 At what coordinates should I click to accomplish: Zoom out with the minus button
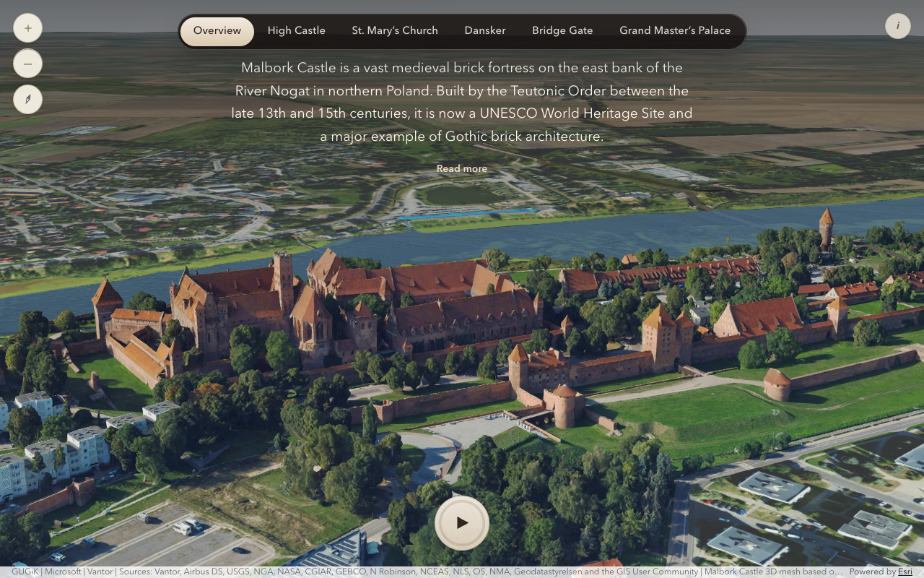27,64
